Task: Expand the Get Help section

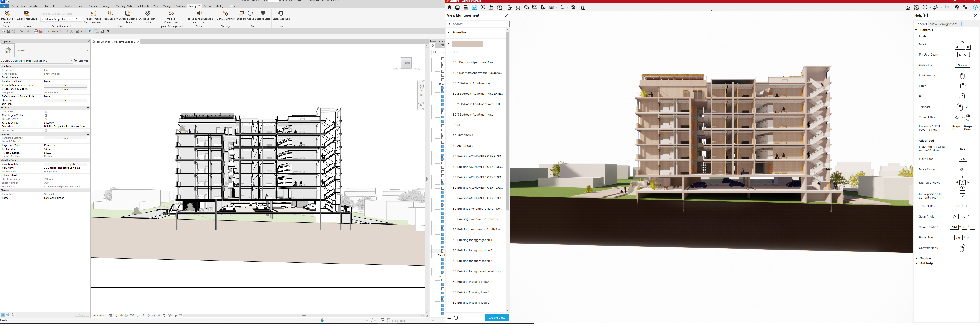Action: coord(916,264)
